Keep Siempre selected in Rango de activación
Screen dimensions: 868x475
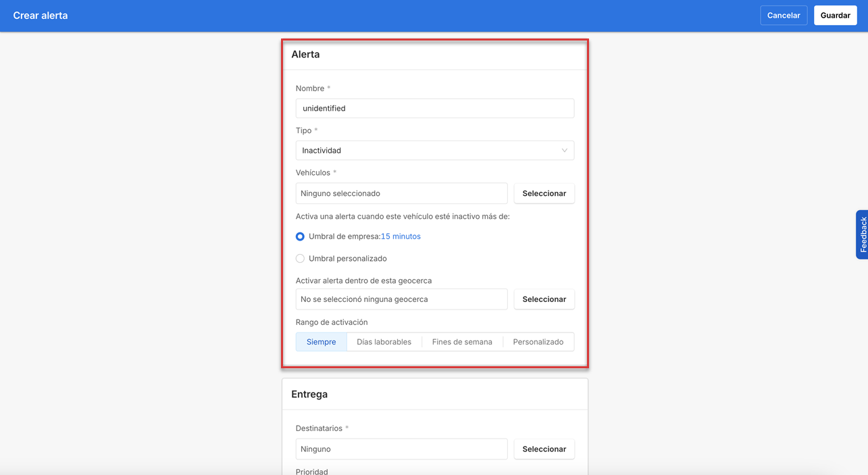[321, 341]
